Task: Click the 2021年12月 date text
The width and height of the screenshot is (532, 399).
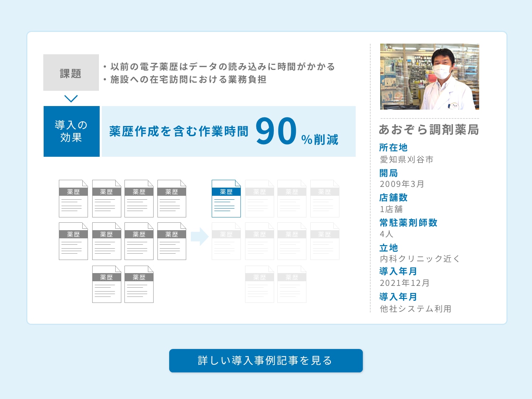Action: [405, 283]
